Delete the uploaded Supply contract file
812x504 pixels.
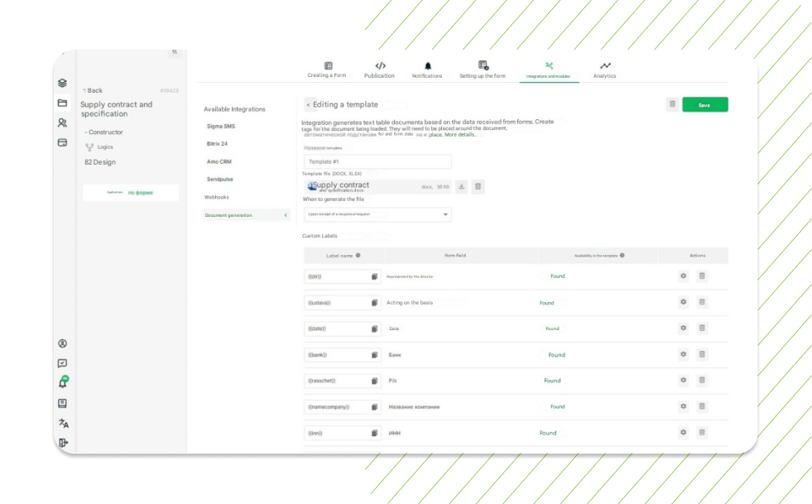478,187
